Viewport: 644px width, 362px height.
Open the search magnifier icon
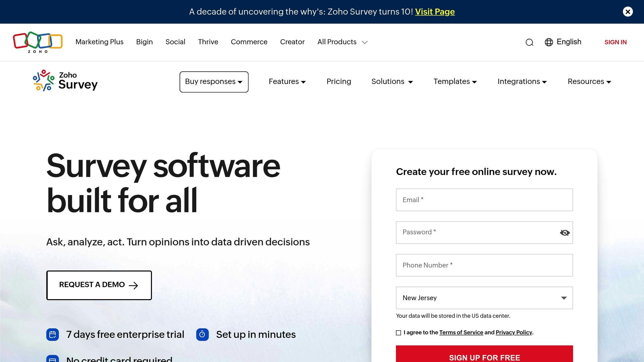click(530, 42)
